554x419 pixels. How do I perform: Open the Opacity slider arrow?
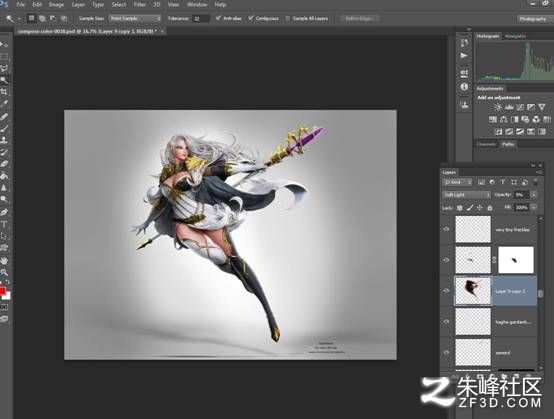[x=534, y=195]
